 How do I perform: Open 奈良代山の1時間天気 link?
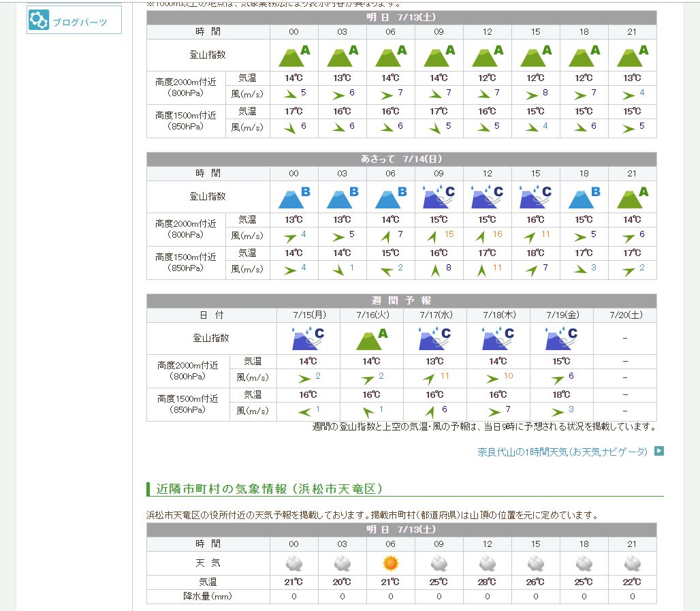[x=562, y=452]
